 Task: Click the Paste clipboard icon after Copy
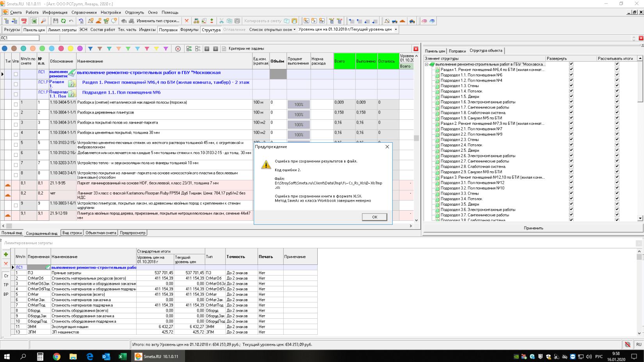click(237, 21)
